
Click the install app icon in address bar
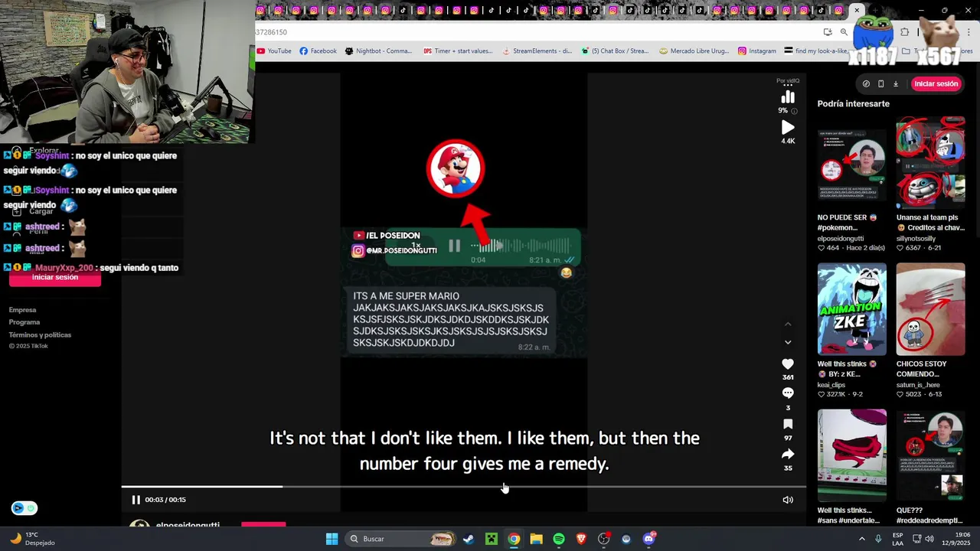coord(828,32)
